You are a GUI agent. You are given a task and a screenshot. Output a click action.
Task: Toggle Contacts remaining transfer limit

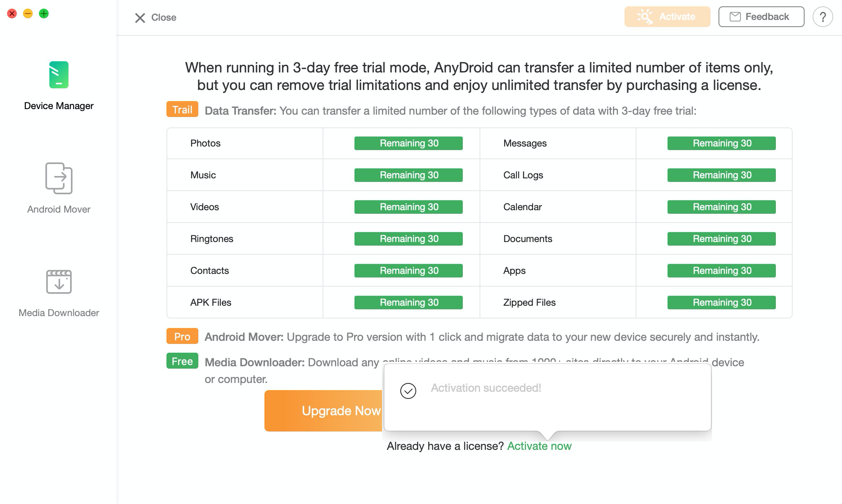click(x=409, y=271)
